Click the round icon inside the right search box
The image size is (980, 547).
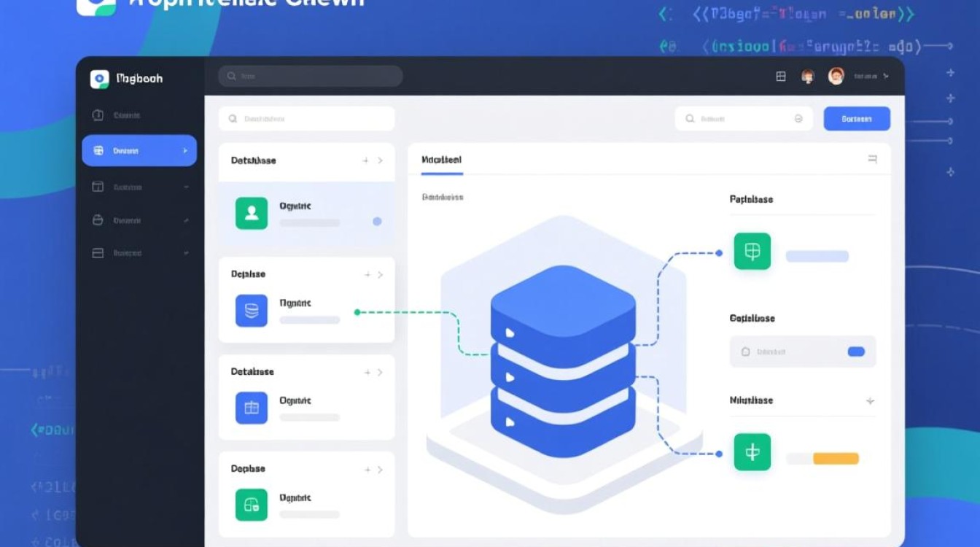click(798, 119)
